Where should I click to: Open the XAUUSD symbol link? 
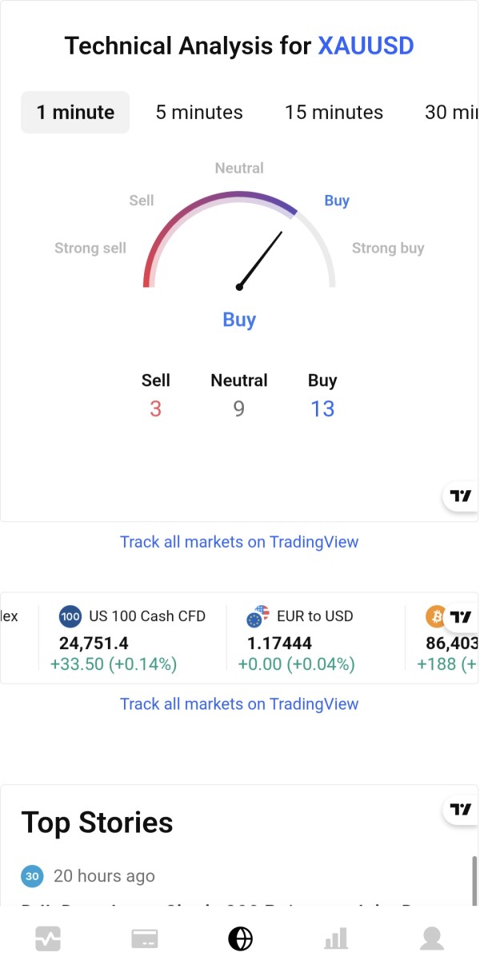(x=366, y=46)
